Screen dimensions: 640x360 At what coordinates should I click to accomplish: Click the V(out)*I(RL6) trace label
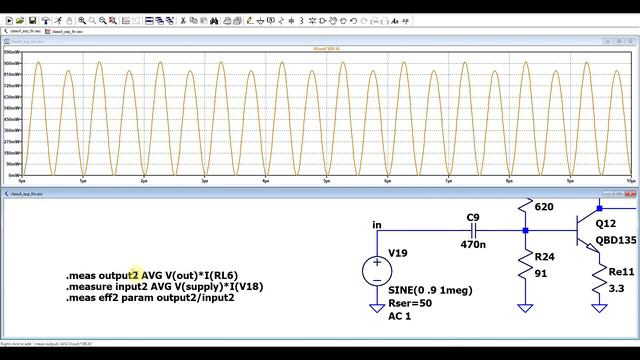327,49
